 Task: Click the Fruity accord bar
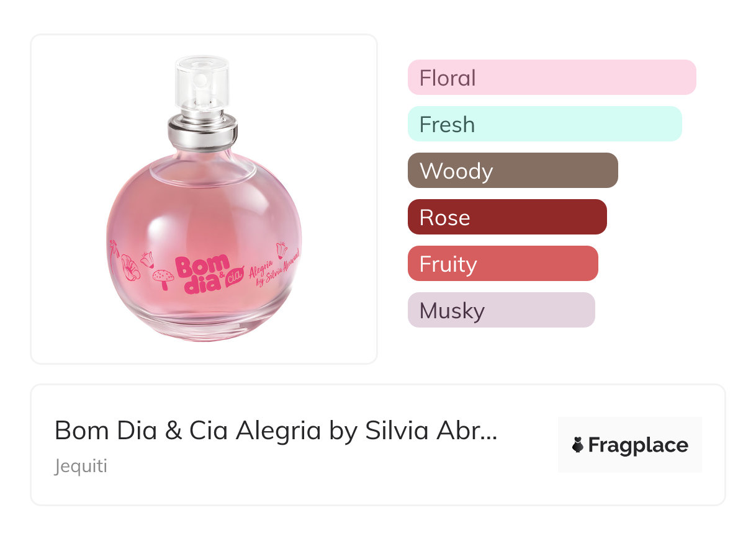(502, 264)
